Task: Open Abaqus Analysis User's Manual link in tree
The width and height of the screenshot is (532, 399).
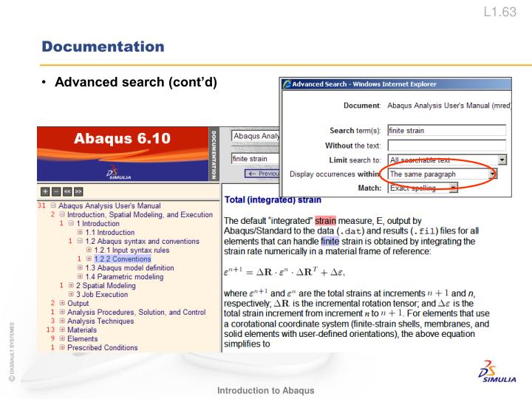Action: (109, 205)
